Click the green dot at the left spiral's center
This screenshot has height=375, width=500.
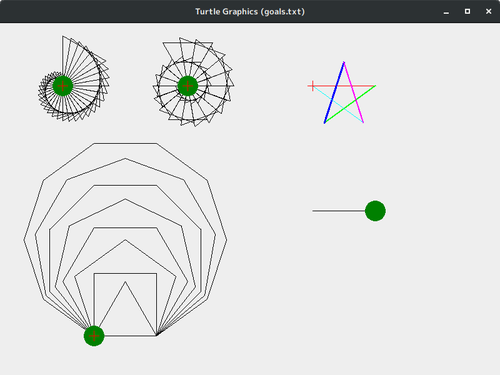coord(63,86)
